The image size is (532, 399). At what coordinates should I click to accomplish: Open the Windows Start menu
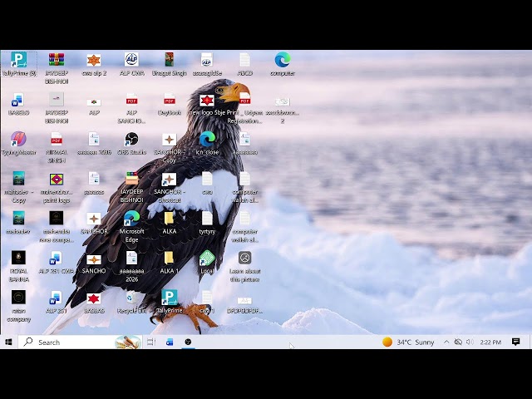[x=8, y=342]
